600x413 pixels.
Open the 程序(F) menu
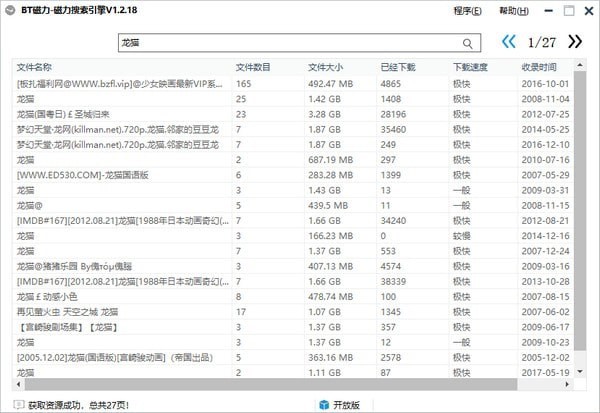467,11
